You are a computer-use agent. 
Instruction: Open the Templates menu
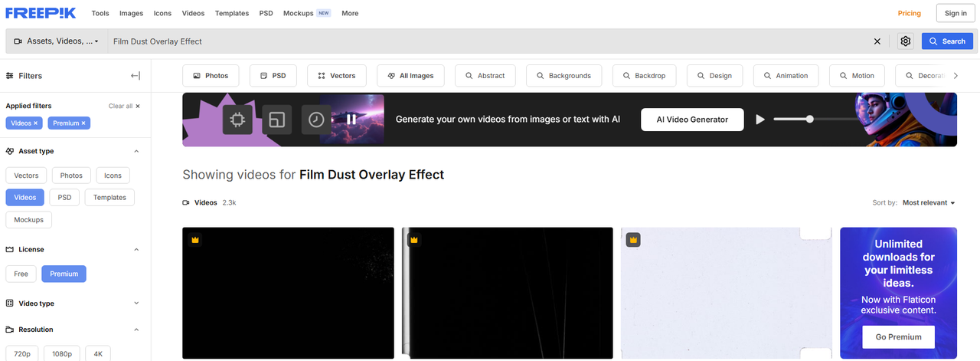232,13
